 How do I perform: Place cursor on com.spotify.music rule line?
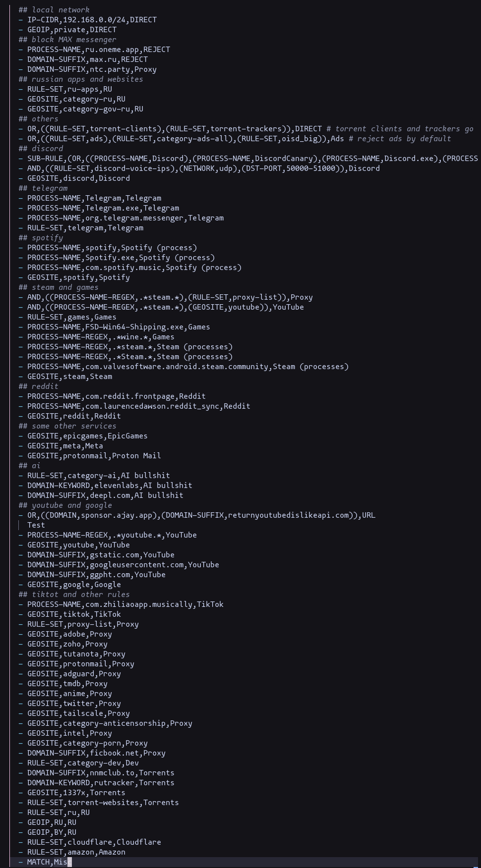pyautogui.click(x=134, y=268)
